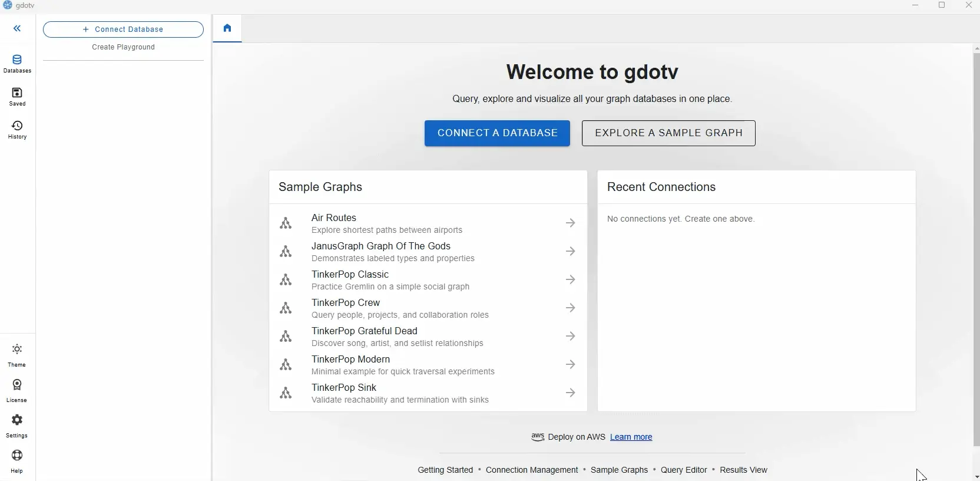Image resolution: width=980 pixels, height=481 pixels.
Task: Expand TinkerPop Sink using its arrow
Action: (571, 393)
